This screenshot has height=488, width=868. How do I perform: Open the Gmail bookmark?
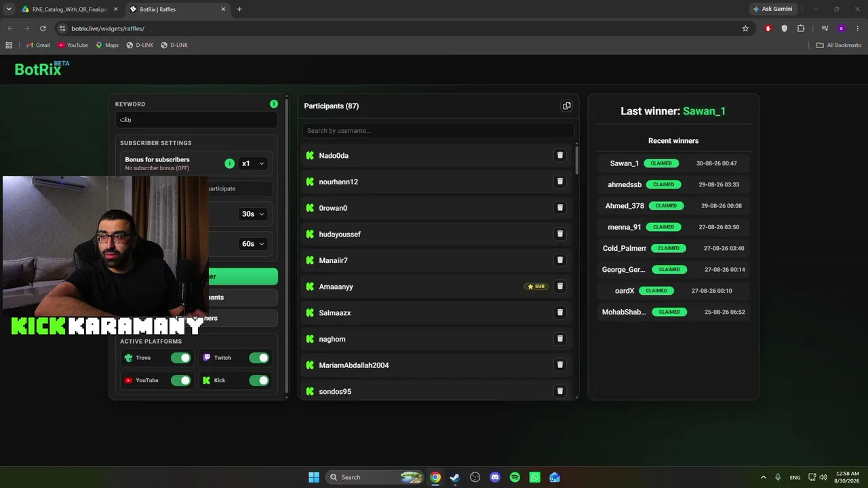[x=38, y=45]
